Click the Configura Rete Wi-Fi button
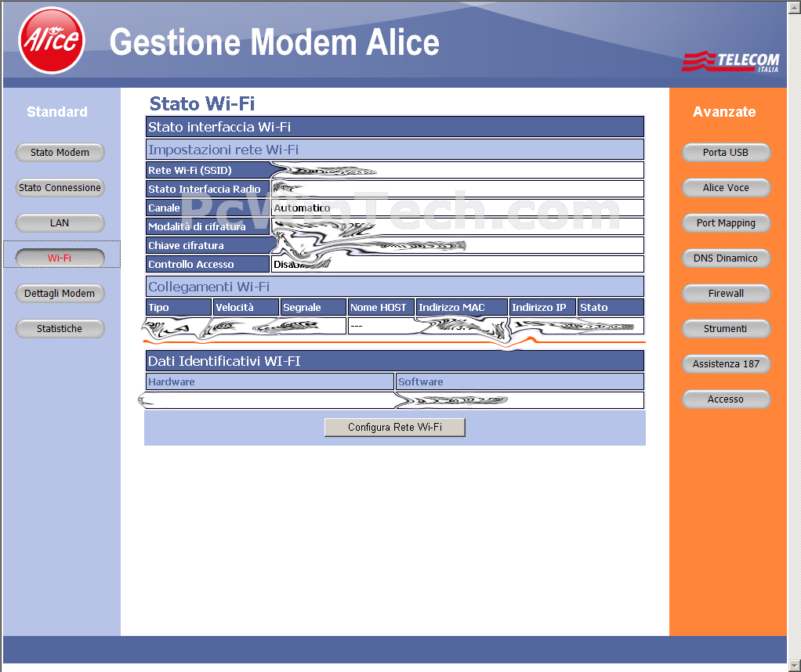Screen dimensions: 801x672 395,428
